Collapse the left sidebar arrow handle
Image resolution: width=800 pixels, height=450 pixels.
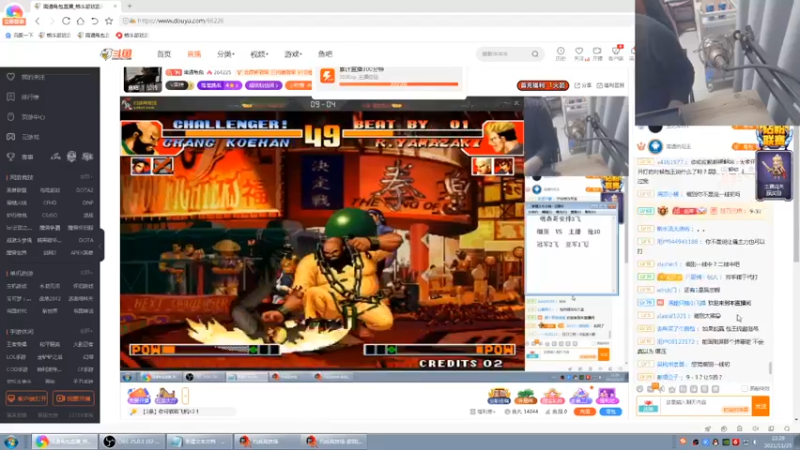point(101,245)
